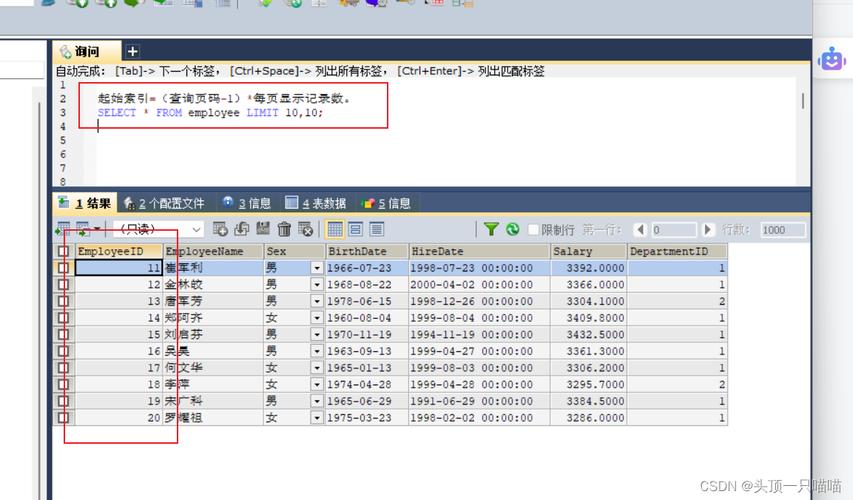Switch to the 1 结果 tab
The height and width of the screenshot is (500, 853).
coord(85,203)
